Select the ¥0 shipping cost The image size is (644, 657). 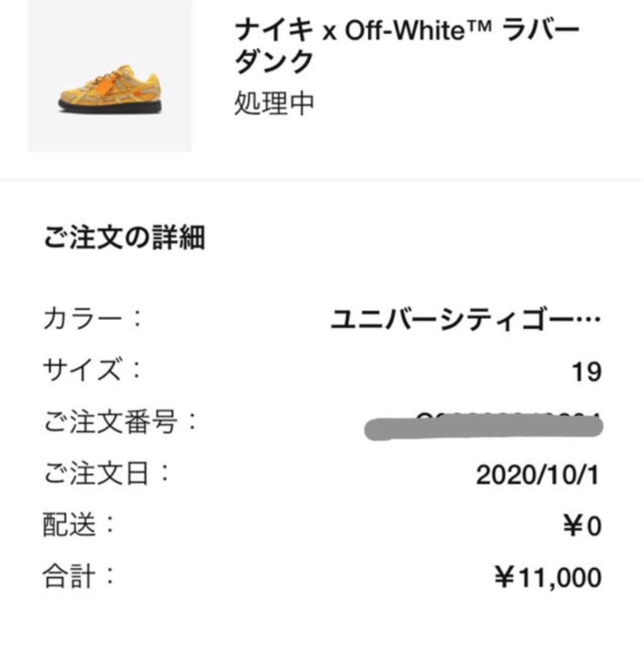tap(583, 526)
